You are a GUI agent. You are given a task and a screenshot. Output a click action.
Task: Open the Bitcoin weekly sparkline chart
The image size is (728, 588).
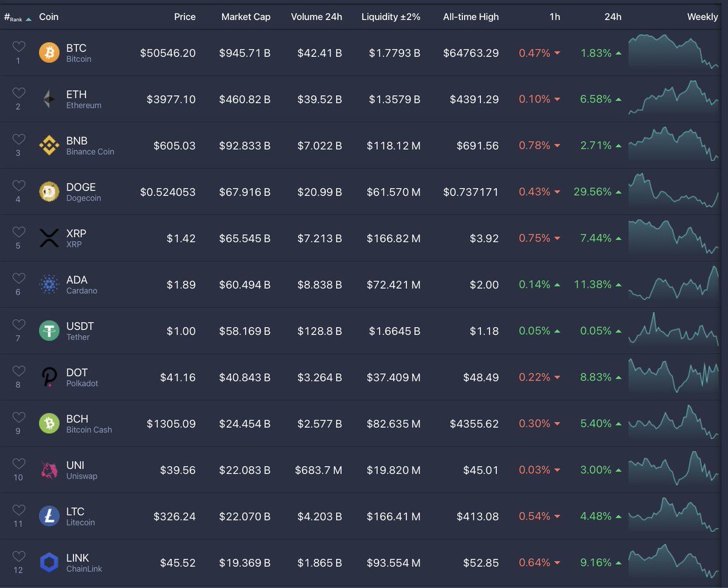tap(673, 51)
